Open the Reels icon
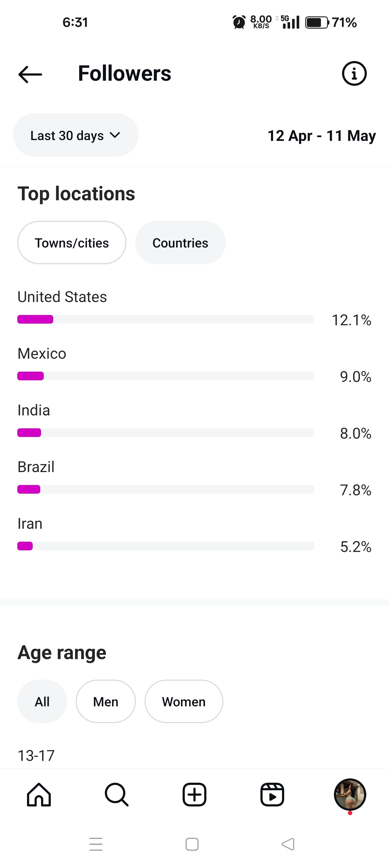389x868 pixels. tap(272, 795)
